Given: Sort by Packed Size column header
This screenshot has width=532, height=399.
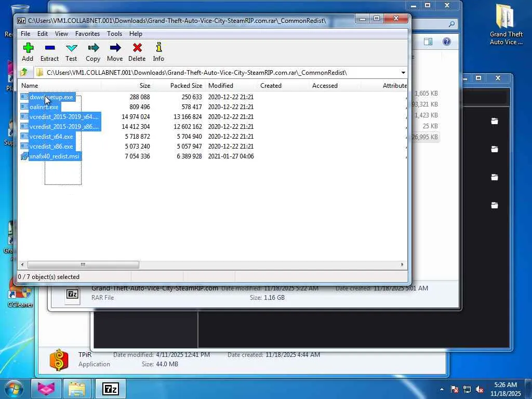Looking at the screenshot, I should click(179, 86).
